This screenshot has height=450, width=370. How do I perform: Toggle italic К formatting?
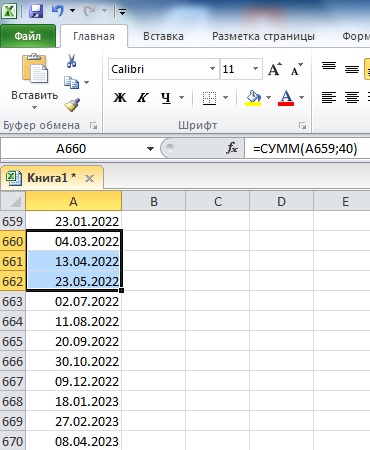[143, 98]
